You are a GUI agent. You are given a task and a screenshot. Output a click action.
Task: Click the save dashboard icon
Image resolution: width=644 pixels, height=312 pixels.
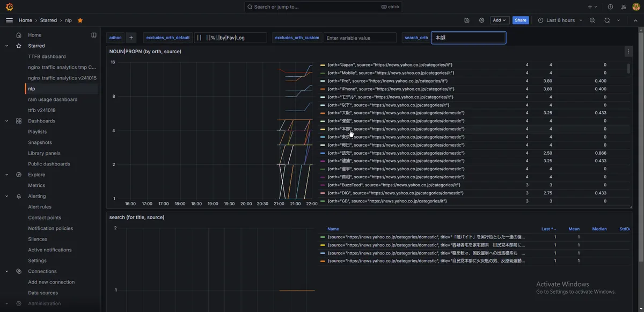(x=467, y=20)
